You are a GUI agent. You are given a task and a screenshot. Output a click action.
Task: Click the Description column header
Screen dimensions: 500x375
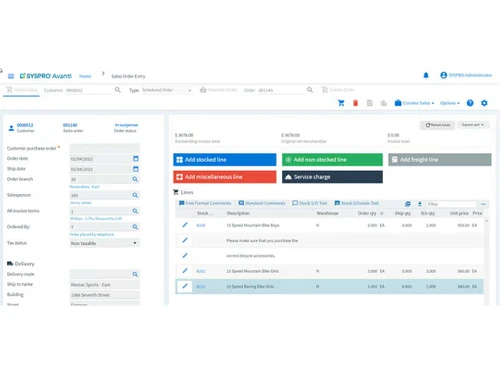pyautogui.click(x=238, y=213)
